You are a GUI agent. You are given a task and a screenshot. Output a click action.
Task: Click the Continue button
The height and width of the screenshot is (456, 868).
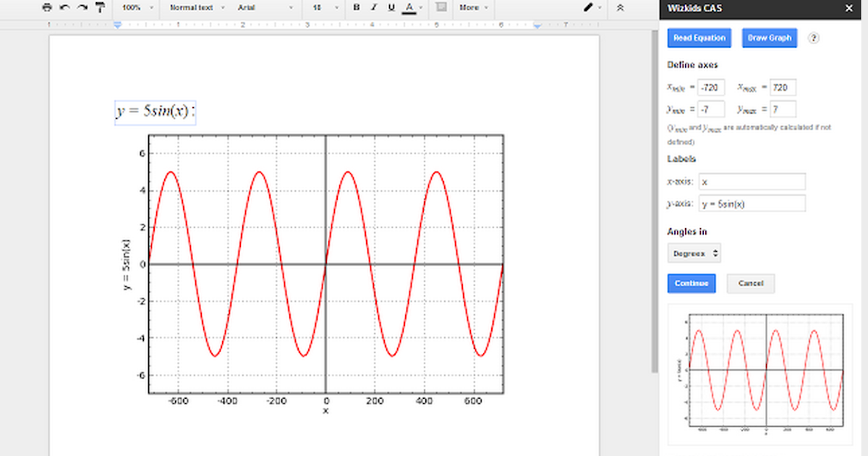point(692,284)
